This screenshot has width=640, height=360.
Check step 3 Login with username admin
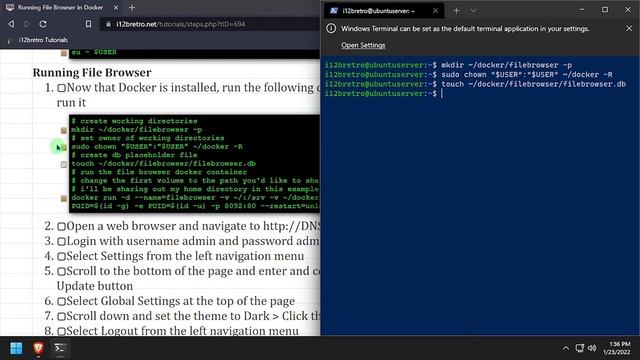point(61,241)
